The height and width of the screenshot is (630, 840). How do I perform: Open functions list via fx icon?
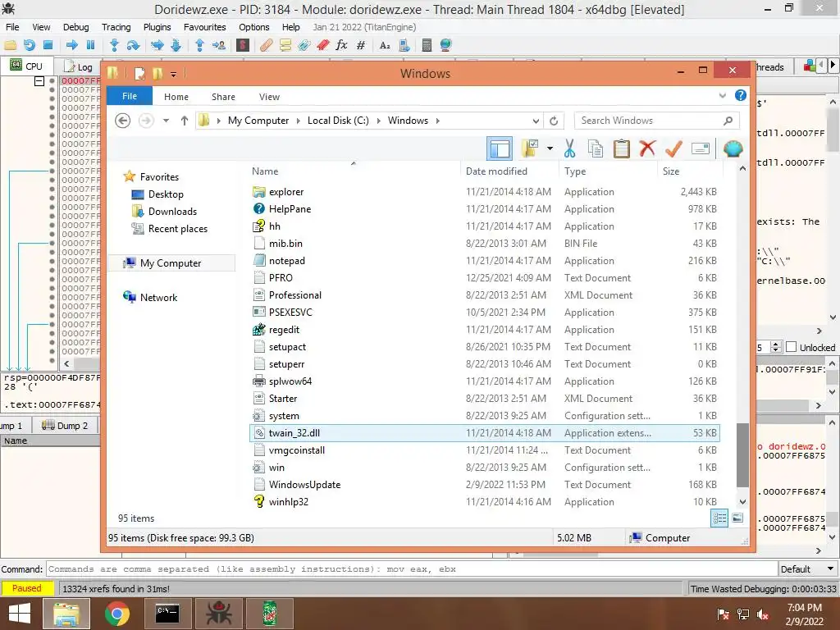coord(341,46)
